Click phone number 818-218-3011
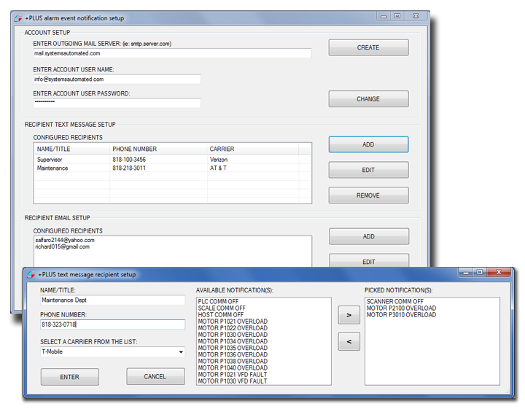This screenshot has height=420, width=525. click(129, 168)
